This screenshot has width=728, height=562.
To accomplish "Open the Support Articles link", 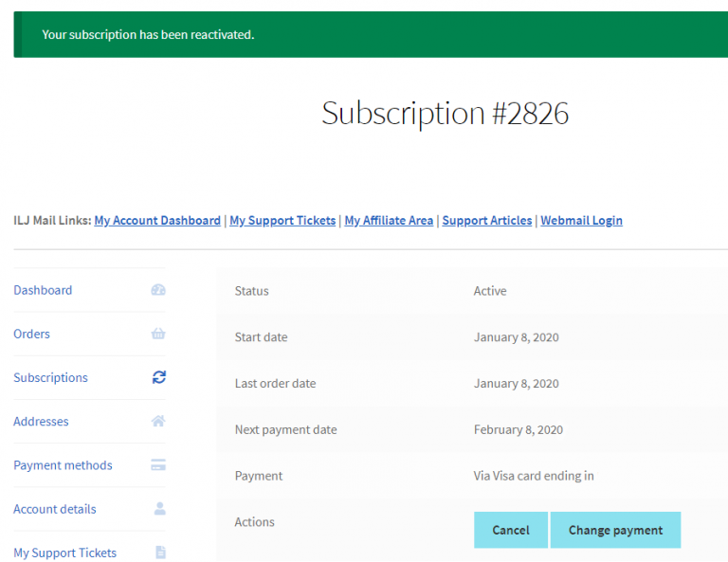I will pyautogui.click(x=486, y=220).
